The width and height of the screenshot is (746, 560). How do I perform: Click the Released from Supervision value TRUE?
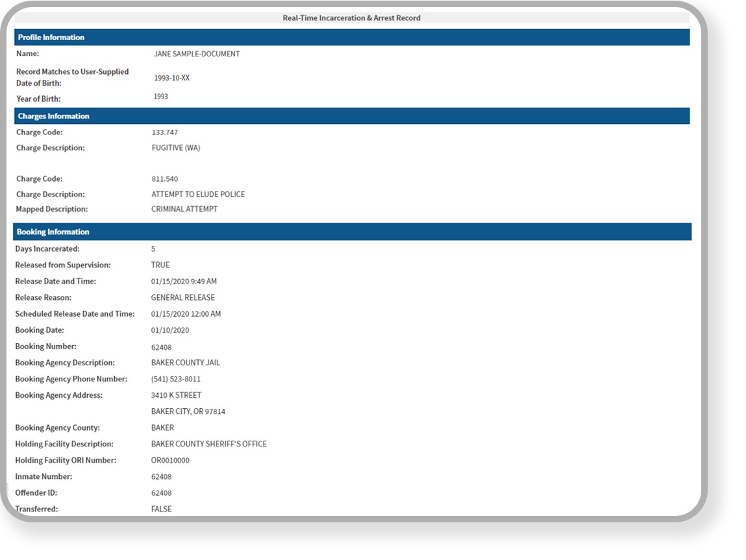click(x=160, y=265)
